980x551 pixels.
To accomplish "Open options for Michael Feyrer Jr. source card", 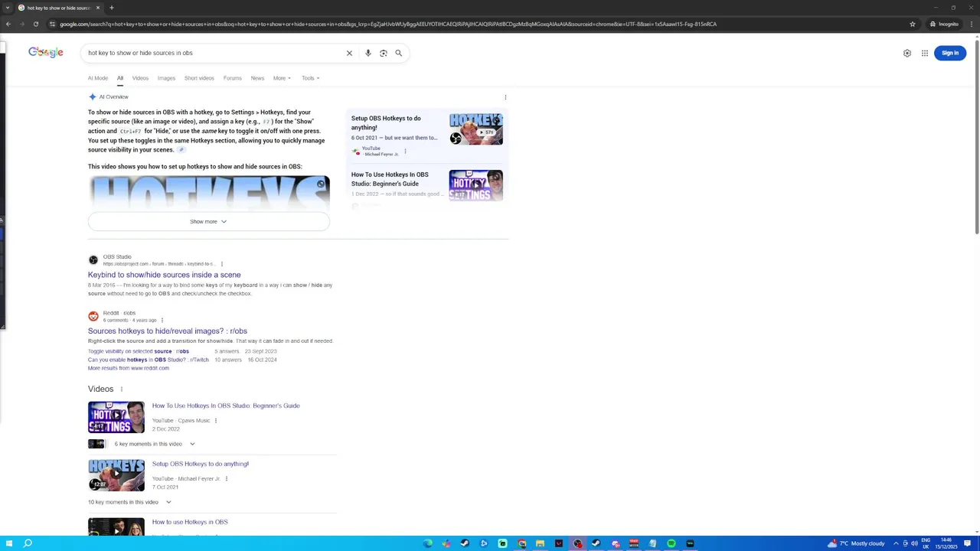I will pyautogui.click(x=405, y=151).
